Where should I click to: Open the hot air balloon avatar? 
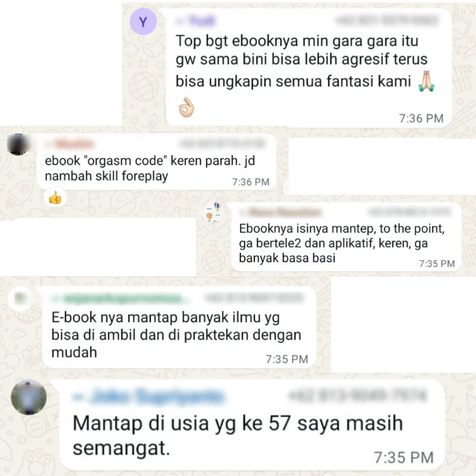tap(213, 213)
